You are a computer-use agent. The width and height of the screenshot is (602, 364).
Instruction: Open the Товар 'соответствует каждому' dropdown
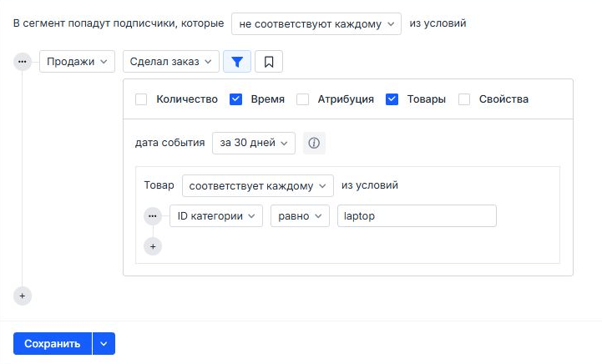(x=258, y=186)
